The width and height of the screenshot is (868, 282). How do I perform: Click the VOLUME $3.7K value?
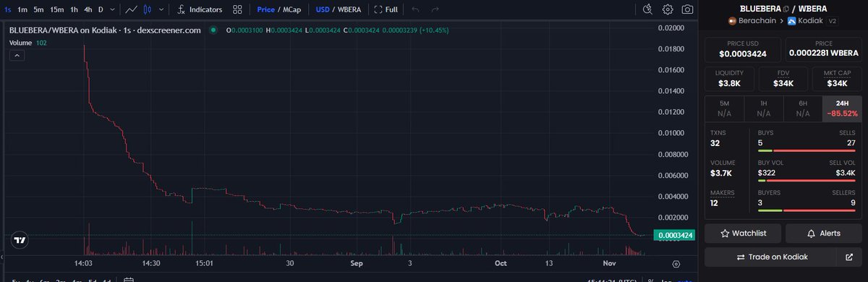coord(721,174)
